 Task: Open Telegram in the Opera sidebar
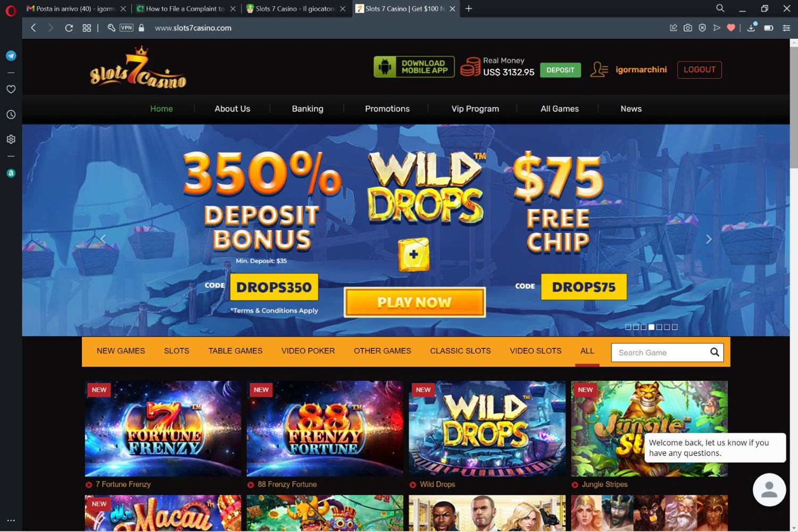click(x=11, y=56)
